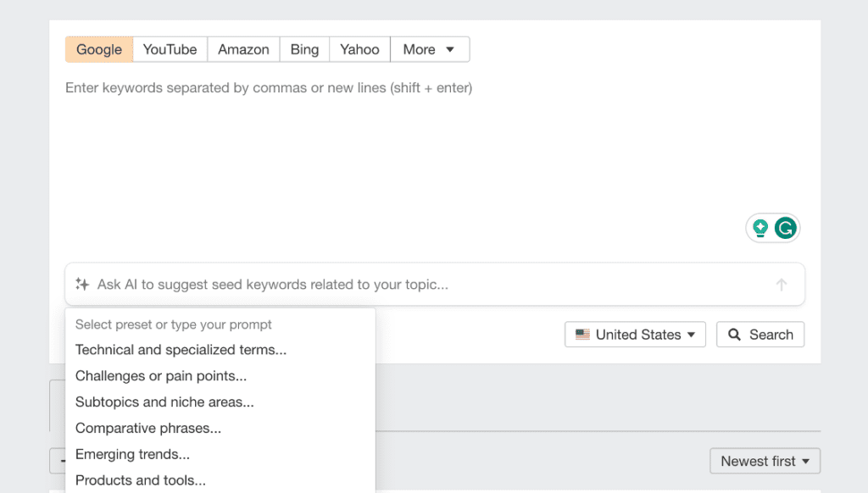Click the AI sparkle icon in the prompt bar
The width and height of the screenshot is (868, 493).
pyautogui.click(x=82, y=285)
